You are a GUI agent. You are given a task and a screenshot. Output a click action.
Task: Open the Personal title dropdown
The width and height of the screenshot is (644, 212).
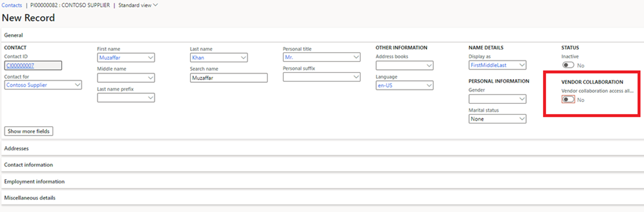click(356, 57)
